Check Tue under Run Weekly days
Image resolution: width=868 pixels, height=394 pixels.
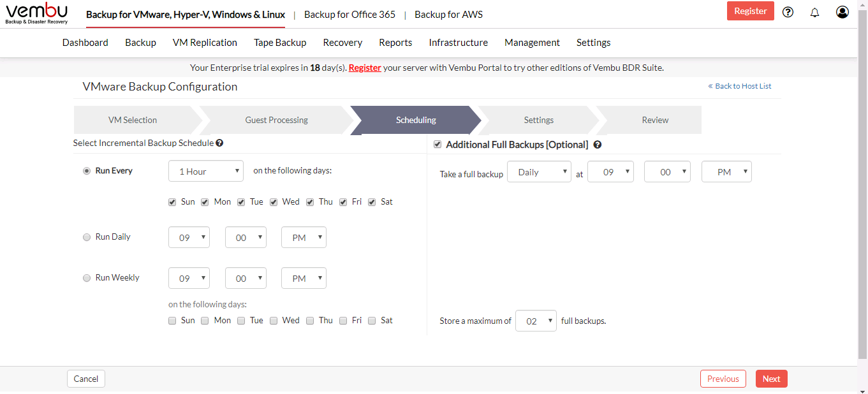[241, 321]
